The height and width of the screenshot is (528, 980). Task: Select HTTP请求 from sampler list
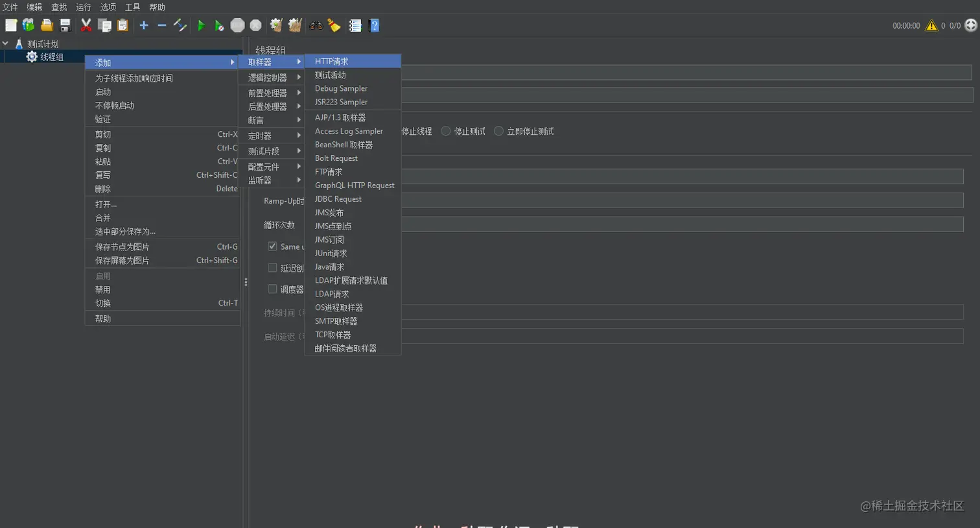pyautogui.click(x=353, y=61)
